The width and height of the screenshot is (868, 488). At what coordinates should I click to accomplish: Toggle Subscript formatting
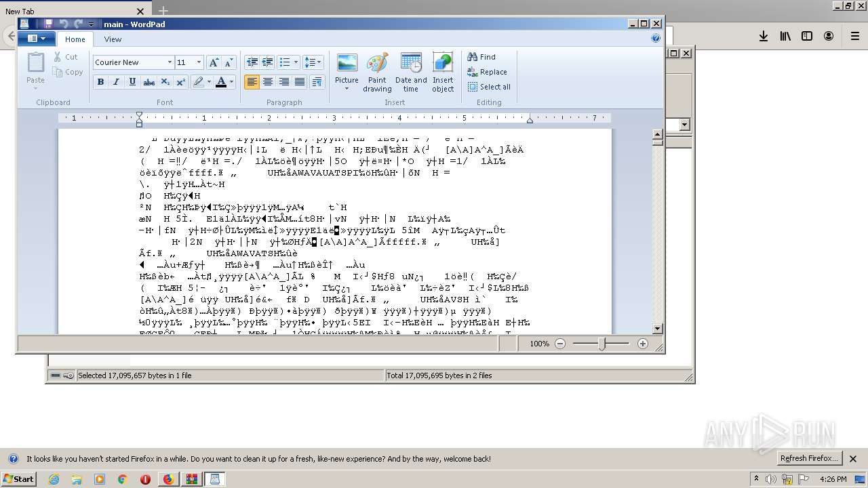165,82
